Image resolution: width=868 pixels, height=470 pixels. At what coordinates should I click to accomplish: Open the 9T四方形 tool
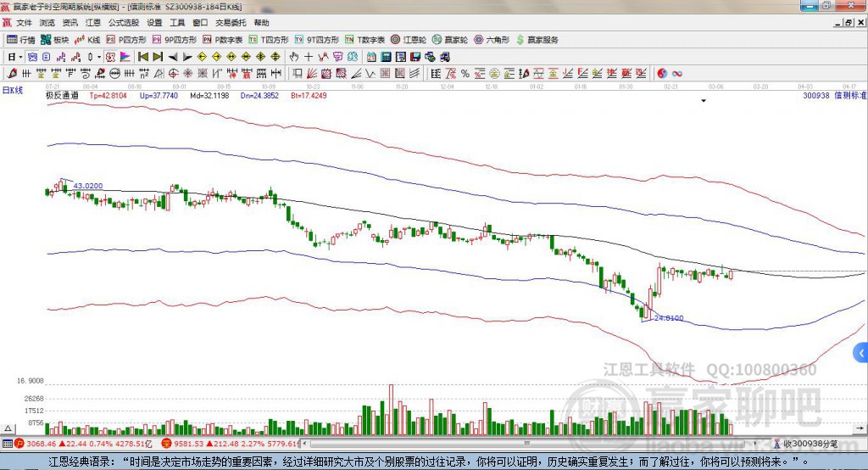[x=317, y=40]
